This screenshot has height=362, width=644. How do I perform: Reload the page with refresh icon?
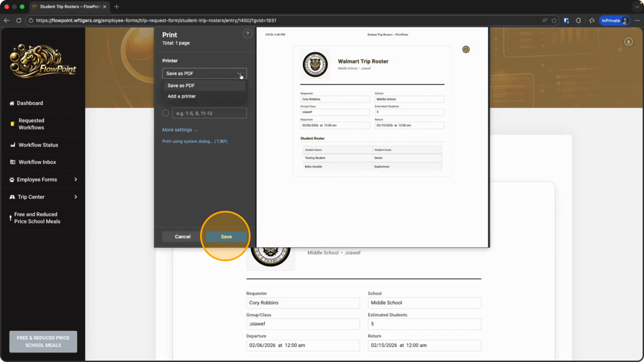pyautogui.click(x=18, y=20)
